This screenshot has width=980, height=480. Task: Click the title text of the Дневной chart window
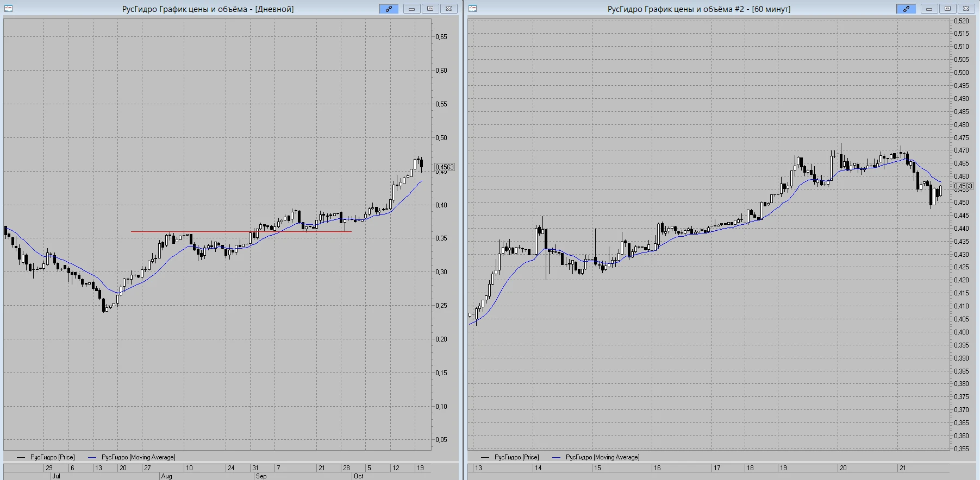click(208, 9)
